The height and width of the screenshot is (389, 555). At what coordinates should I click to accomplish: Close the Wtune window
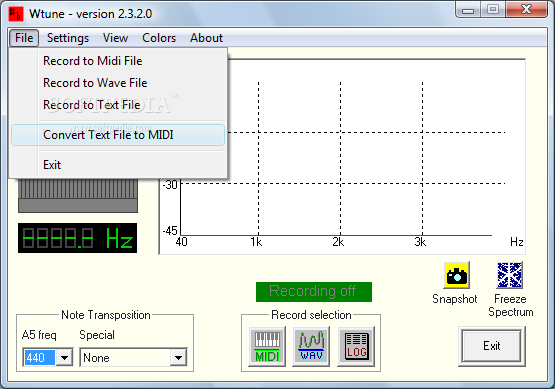(526, 10)
